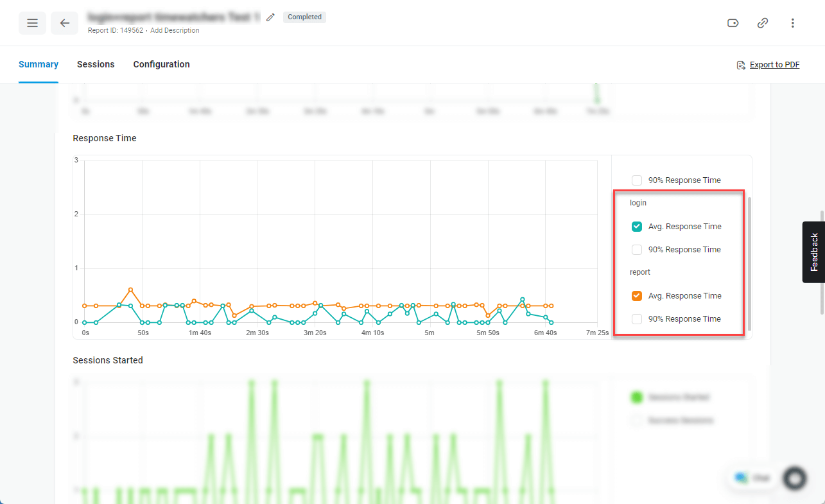Switch to the Sessions tab
825x504 pixels.
(x=96, y=64)
